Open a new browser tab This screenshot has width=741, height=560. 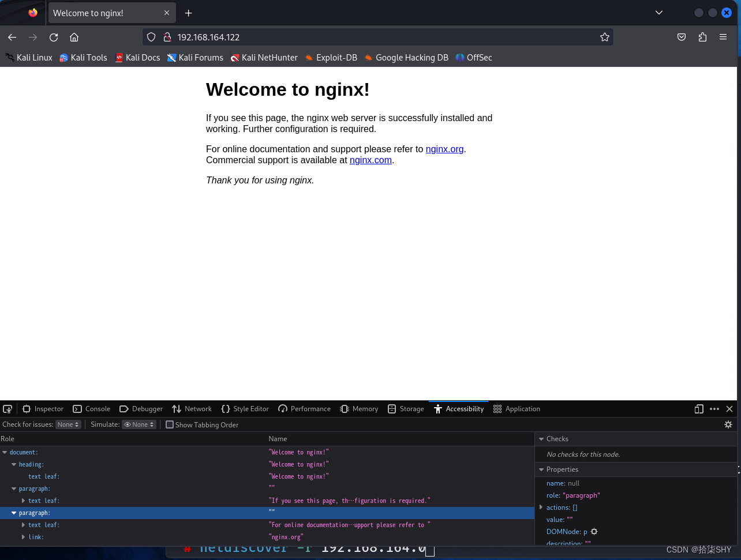coord(188,13)
